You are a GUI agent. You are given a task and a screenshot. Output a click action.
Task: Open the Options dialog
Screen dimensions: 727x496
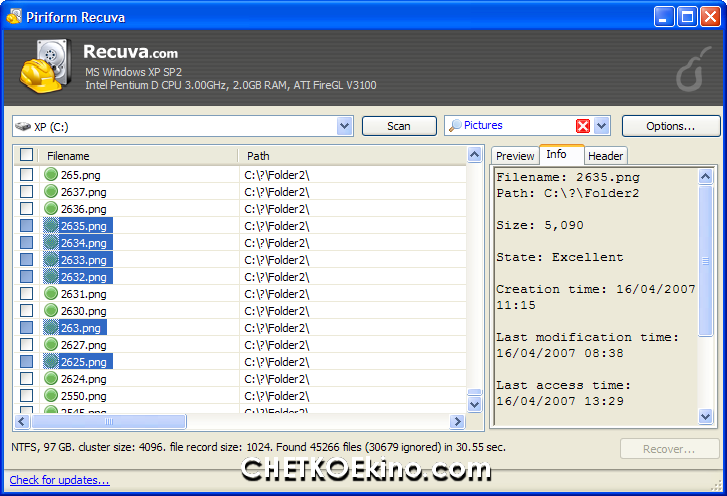point(670,126)
